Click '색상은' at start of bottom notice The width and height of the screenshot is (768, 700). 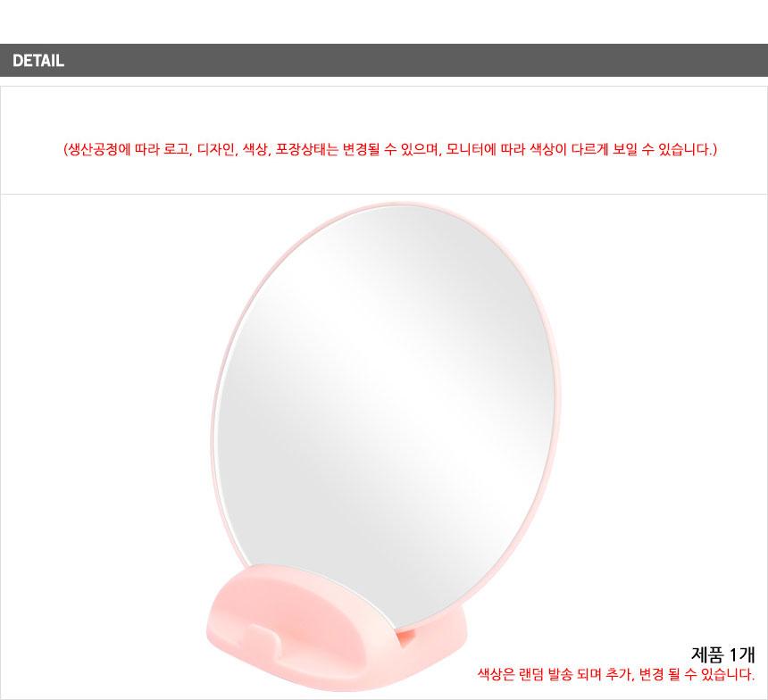coord(496,674)
